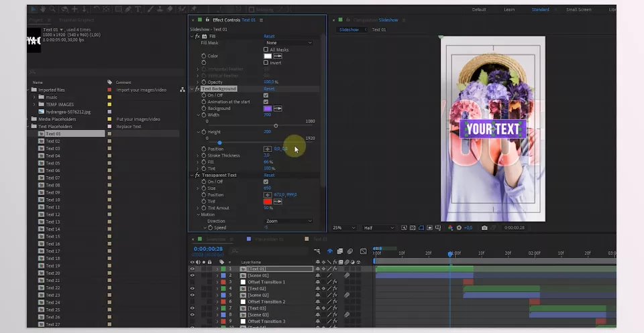The height and width of the screenshot is (333, 644).
Task: Switch to the Learn workspace
Action: tap(509, 9)
